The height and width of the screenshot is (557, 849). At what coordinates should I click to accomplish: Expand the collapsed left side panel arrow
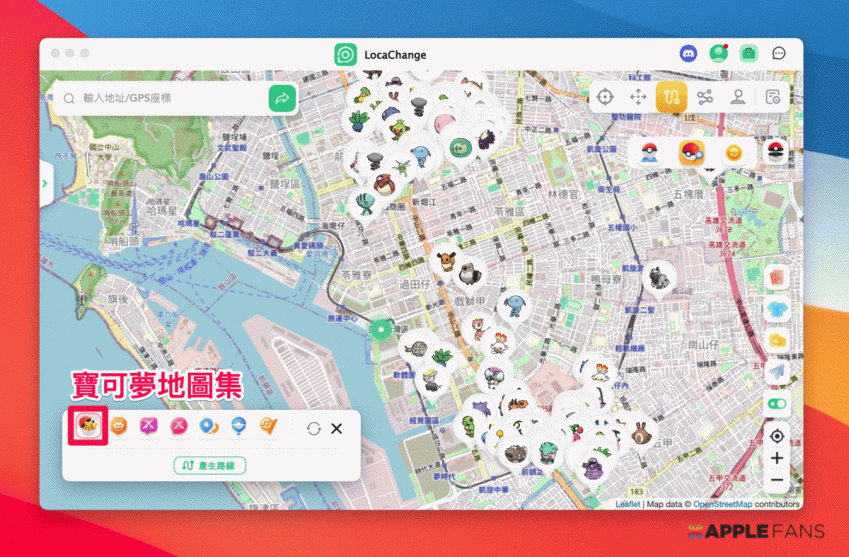click(45, 183)
